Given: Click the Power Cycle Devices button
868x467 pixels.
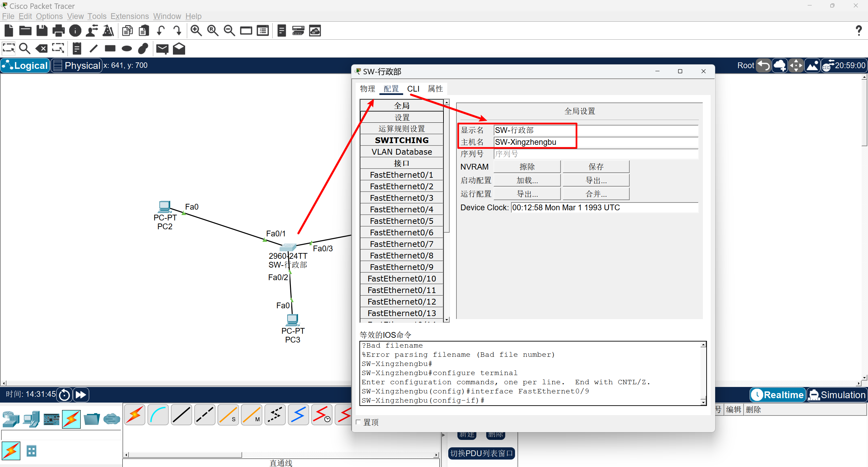Looking at the screenshot, I should click(x=64, y=395).
